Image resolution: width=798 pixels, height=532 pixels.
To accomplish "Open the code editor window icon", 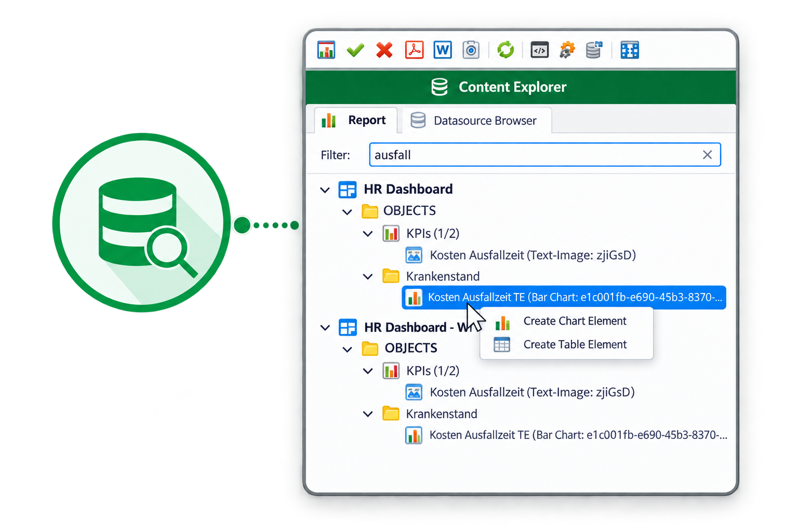I will (x=540, y=50).
